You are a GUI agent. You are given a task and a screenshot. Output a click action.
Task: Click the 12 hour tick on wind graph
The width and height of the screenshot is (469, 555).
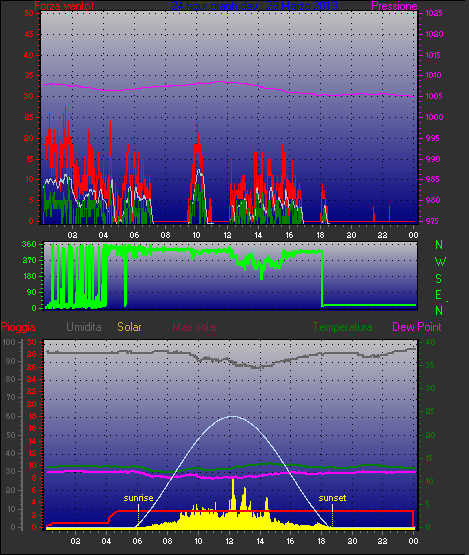click(x=227, y=235)
